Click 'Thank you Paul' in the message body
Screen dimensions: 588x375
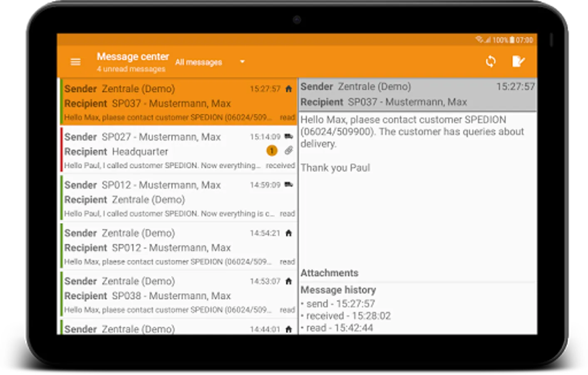pyautogui.click(x=335, y=168)
